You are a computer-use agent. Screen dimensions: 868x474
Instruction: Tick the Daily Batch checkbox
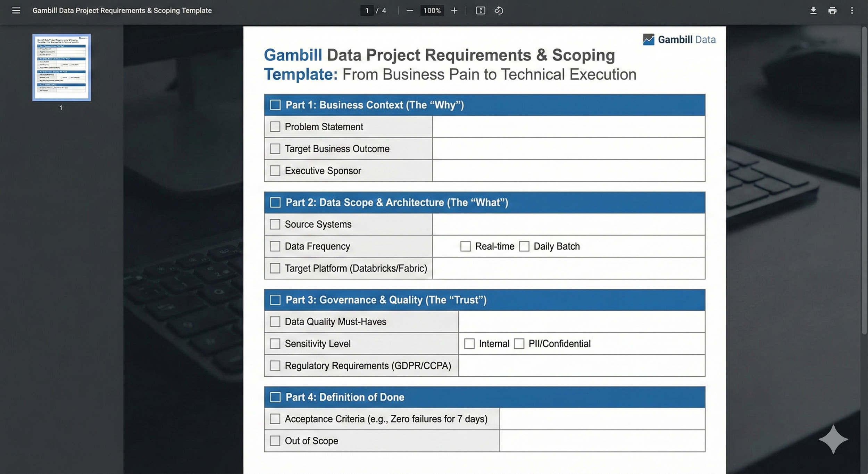point(524,246)
